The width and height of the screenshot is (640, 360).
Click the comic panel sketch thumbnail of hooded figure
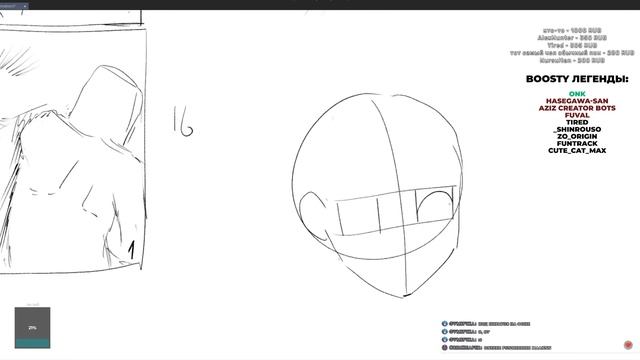(73, 149)
